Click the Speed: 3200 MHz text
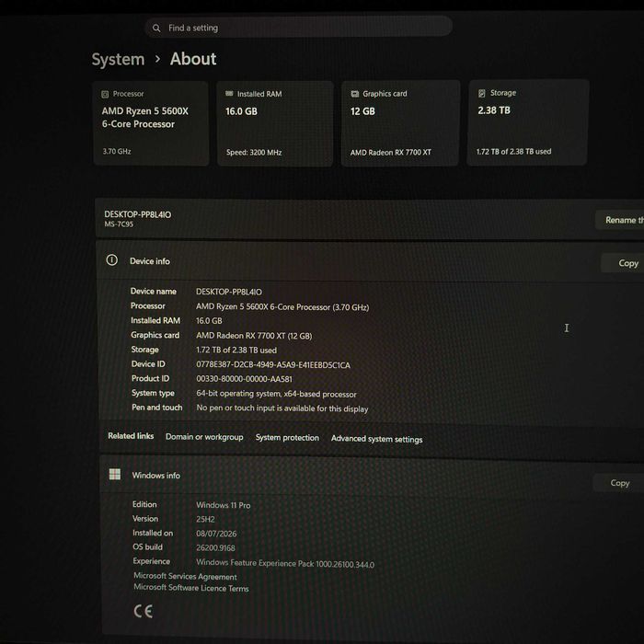 pos(254,153)
